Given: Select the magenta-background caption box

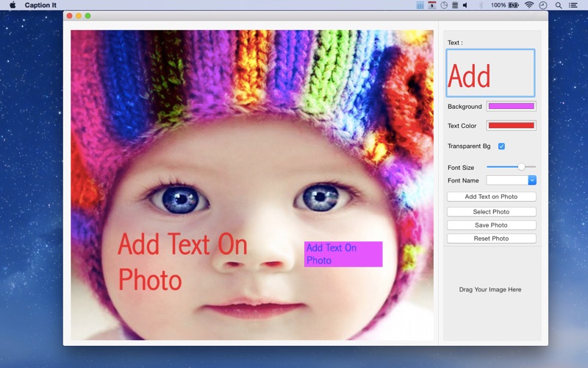Looking at the screenshot, I should click(343, 254).
